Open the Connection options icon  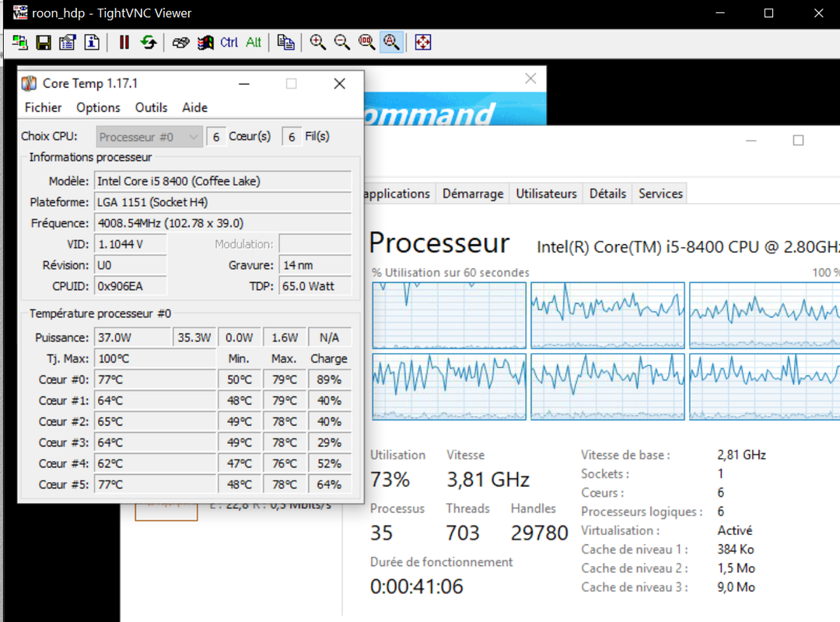click(x=68, y=42)
